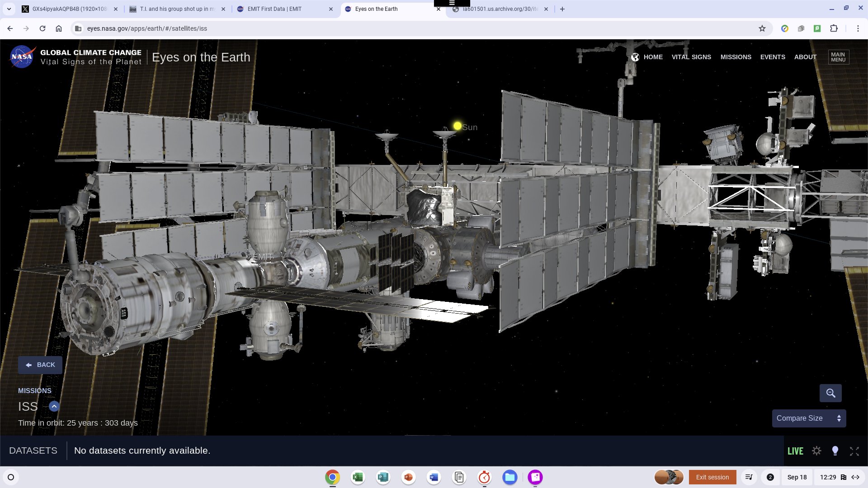Click the Exit session button
This screenshot has width=868, height=488.
[x=712, y=477]
